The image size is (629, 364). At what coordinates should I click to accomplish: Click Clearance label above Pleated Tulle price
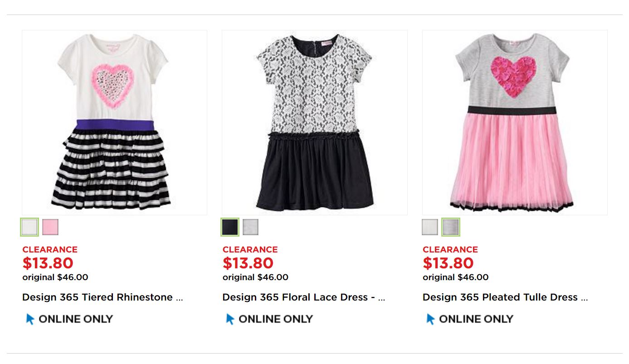[450, 249]
